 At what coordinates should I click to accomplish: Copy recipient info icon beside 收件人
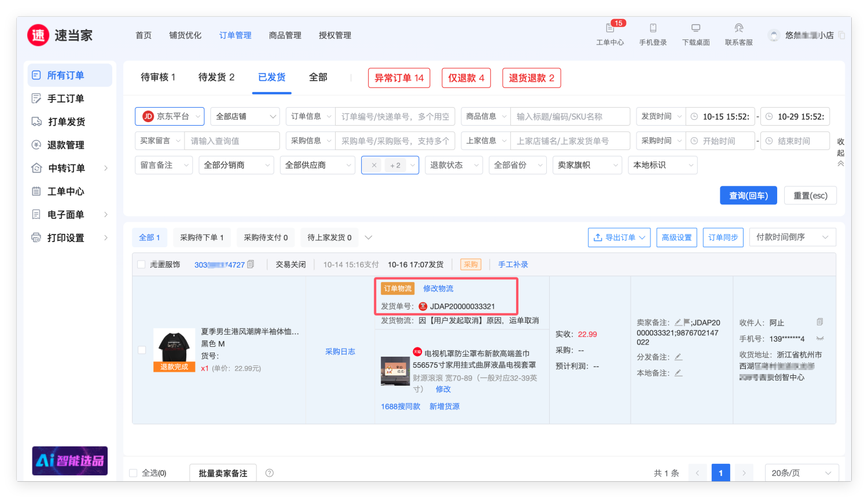coord(819,322)
